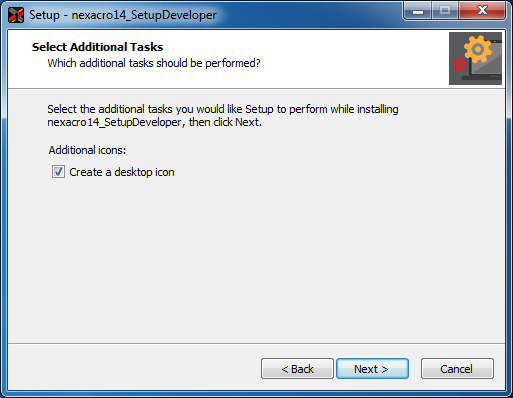Click the 'Select Additional Tasks' heading
Screen dimensions: 513x398
point(97,47)
